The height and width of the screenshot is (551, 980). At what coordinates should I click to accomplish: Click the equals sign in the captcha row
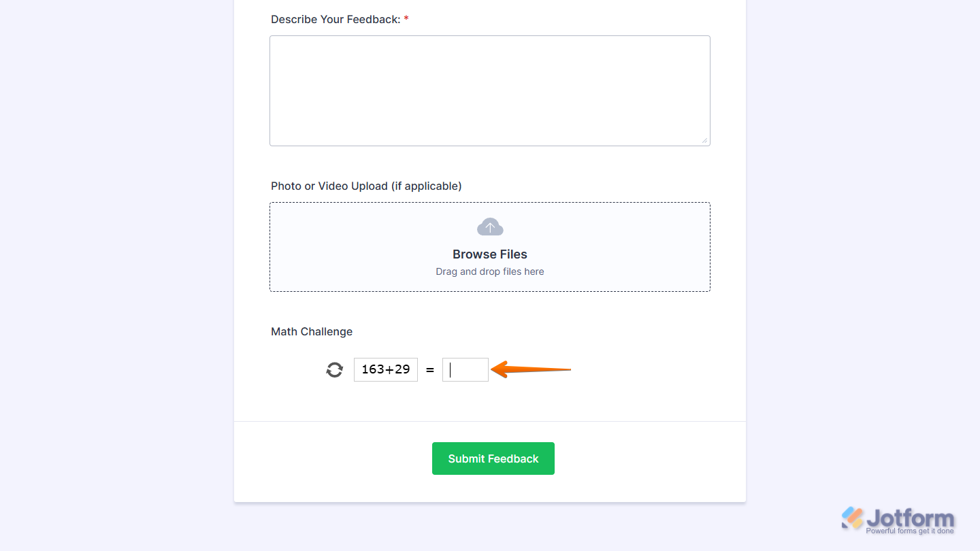click(430, 369)
